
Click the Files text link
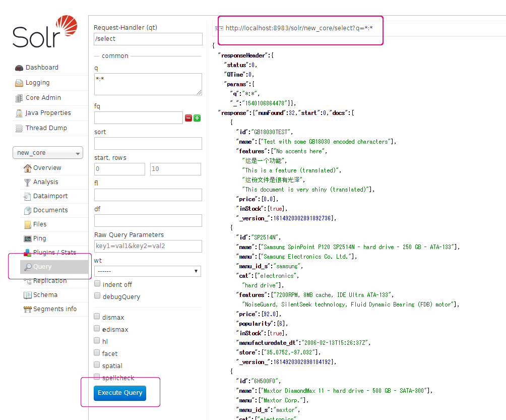40,224
